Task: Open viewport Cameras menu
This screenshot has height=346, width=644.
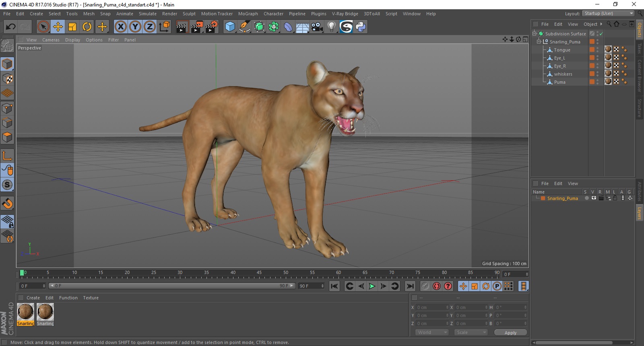Action: [51, 40]
